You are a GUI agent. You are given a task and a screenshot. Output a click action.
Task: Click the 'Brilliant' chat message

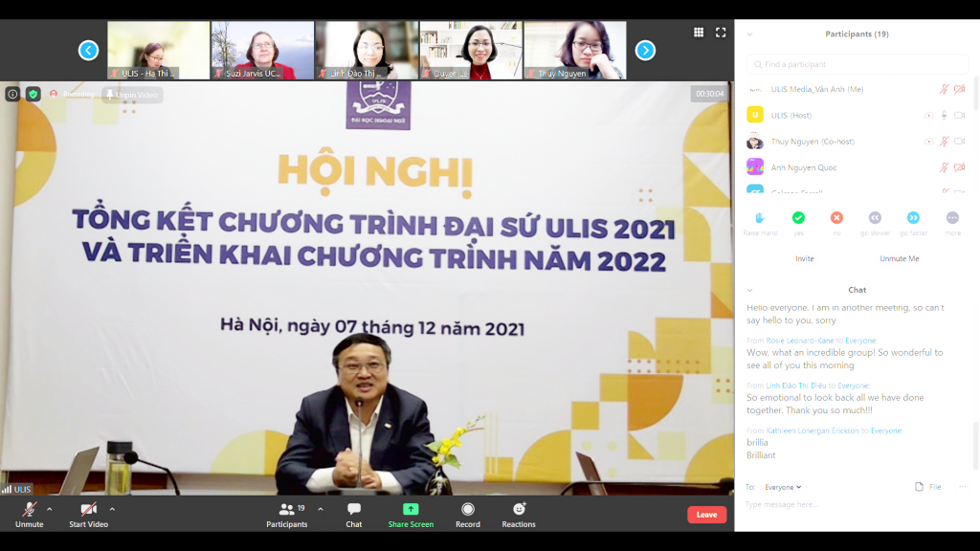pos(761,455)
